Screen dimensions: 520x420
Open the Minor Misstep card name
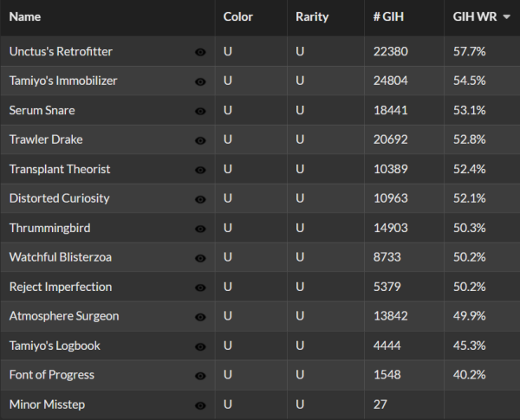pyautogui.click(x=47, y=404)
